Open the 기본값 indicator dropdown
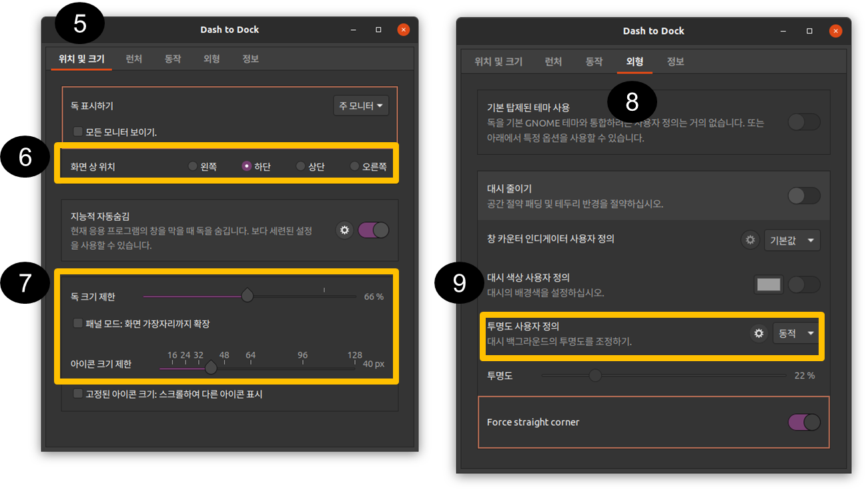 [x=792, y=240]
